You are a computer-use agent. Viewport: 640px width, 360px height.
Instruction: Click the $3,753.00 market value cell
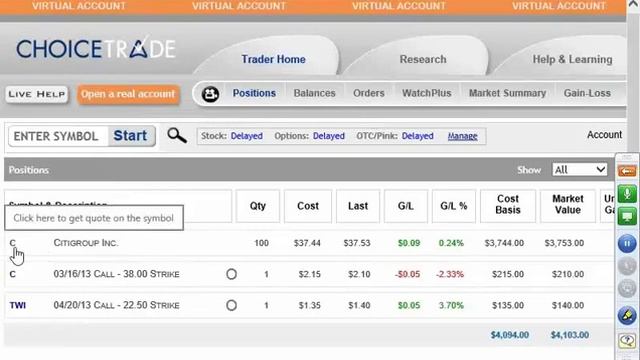pyautogui.click(x=564, y=243)
